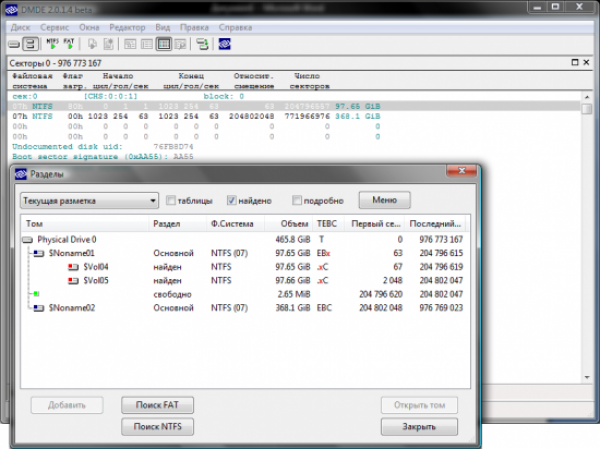Start NTFS search from toolbar icon
The height and width of the screenshot is (449, 600).
click(54, 44)
